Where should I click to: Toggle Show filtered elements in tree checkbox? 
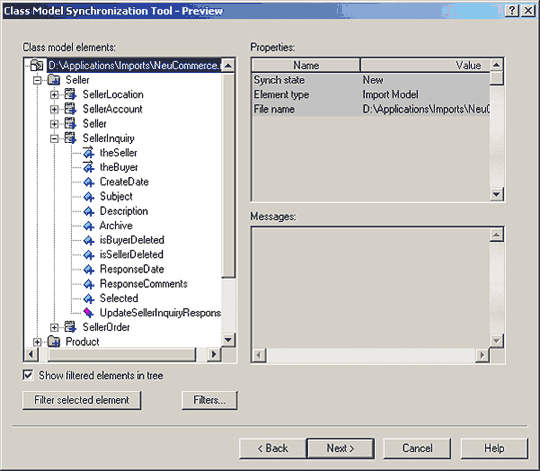(28, 375)
